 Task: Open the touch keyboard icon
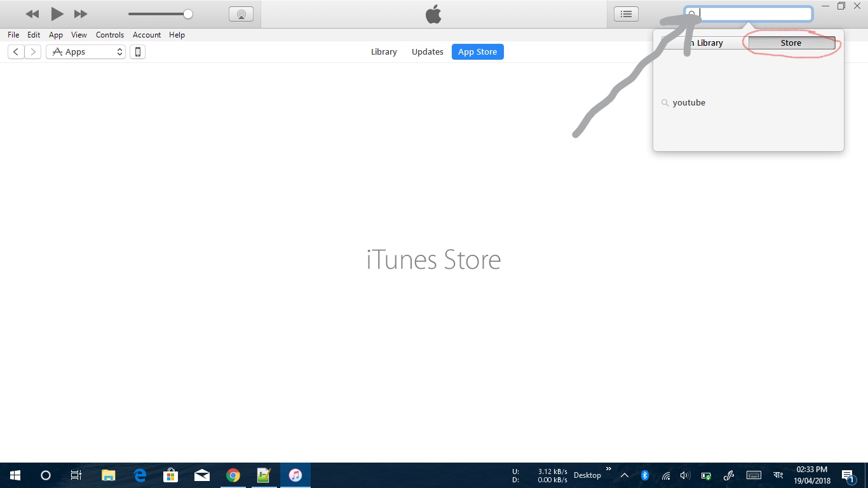[754, 475]
